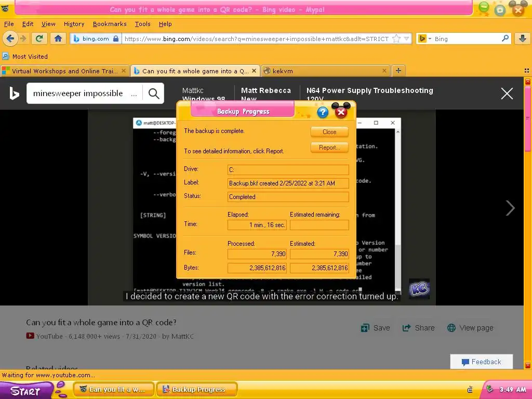532x399 pixels.
Task: Open the View menu
Action: (48, 24)
